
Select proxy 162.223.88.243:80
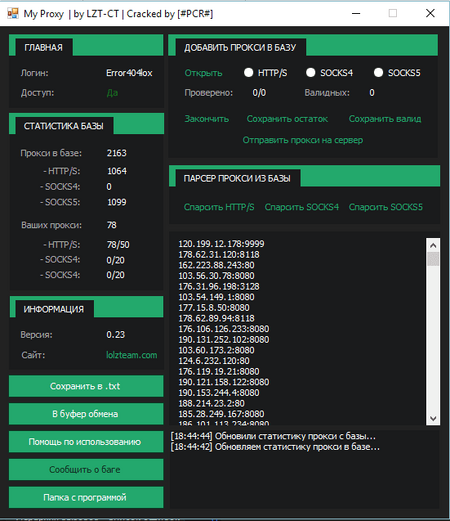click(x=216, y=265)
